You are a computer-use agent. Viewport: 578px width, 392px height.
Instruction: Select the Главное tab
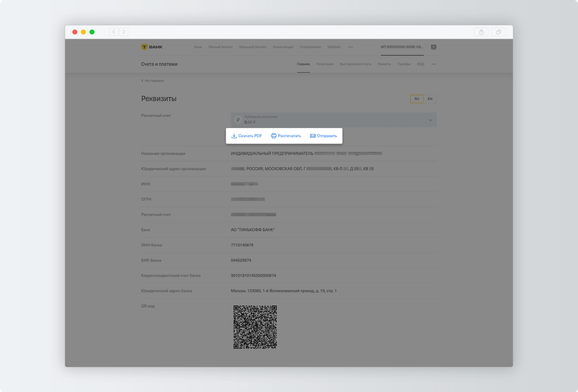(303, 64)
